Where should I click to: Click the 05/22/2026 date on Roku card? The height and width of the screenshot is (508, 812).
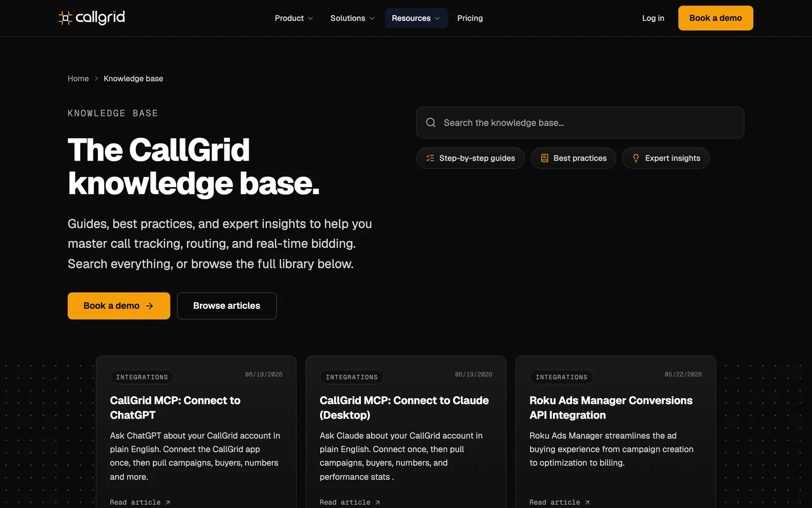pos(683,374)
